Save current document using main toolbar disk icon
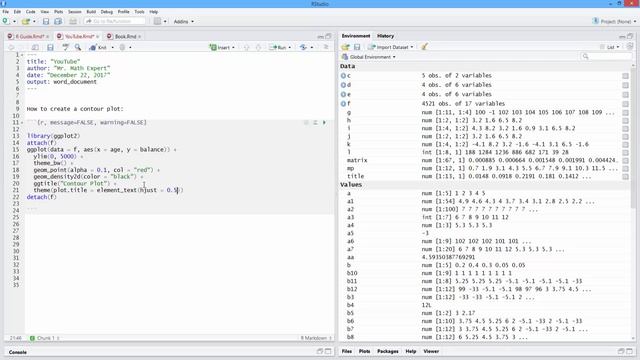The width and height of the screenshot is (640, 360). pos(46,21)
